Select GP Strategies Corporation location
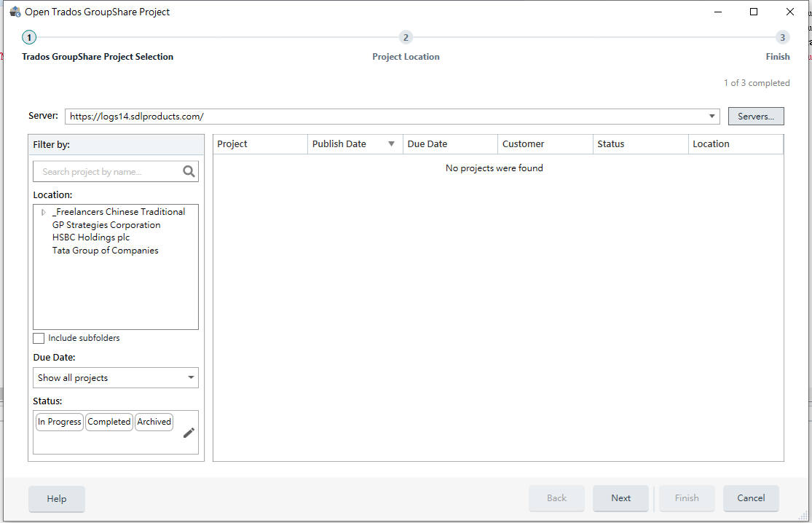Image resolution: width=812 pixels, height=523 pixels. [106, 225]
